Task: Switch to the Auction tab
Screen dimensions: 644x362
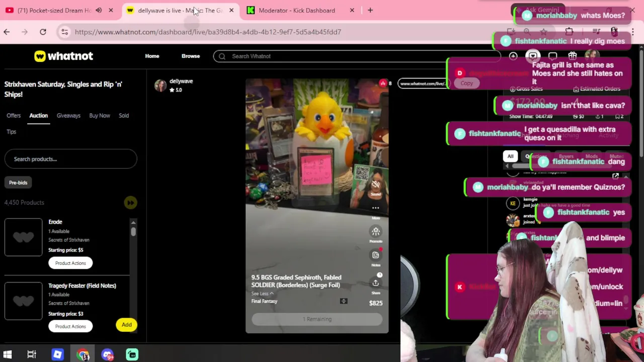Action: point(38,116)
